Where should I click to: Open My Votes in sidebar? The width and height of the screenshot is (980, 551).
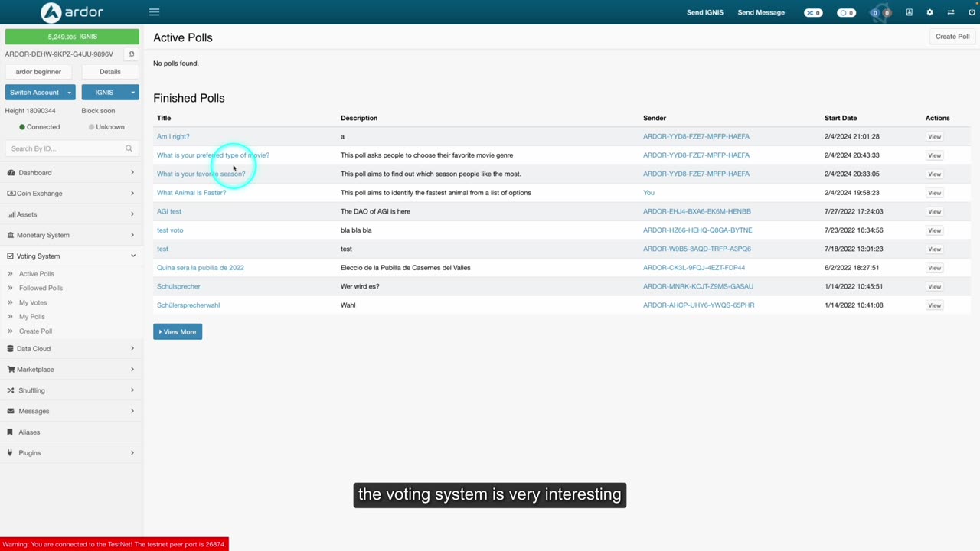(33, 303)
